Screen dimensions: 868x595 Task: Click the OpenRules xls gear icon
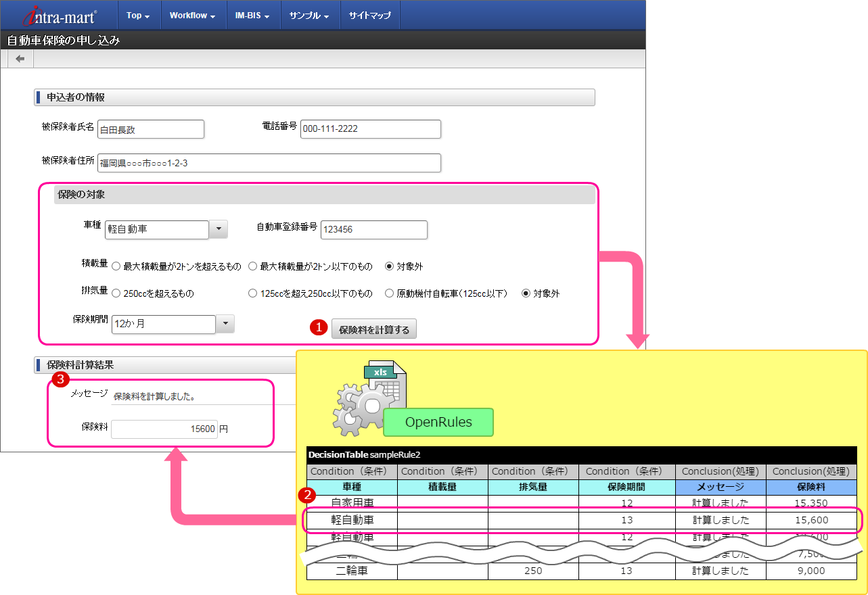[369, 399]
